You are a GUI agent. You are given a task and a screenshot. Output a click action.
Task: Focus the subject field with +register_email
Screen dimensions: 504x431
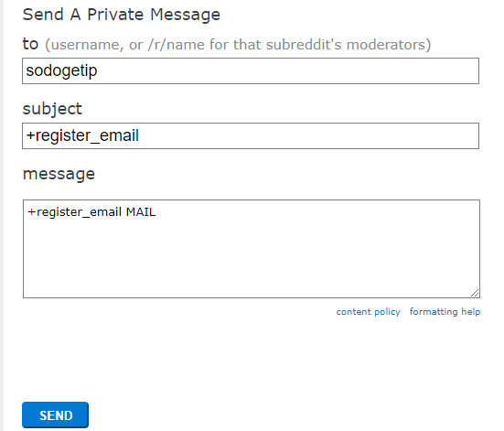click(x=251, y=135)
